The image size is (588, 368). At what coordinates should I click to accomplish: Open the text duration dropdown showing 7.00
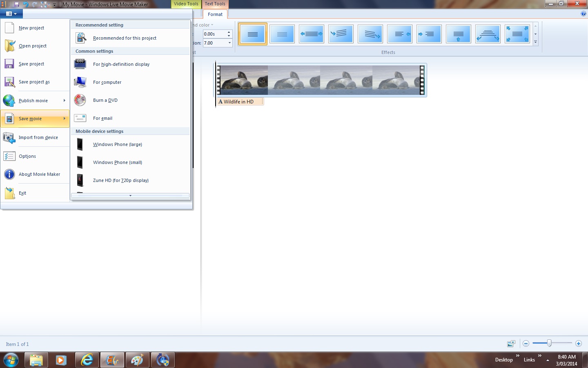point(229,43)
